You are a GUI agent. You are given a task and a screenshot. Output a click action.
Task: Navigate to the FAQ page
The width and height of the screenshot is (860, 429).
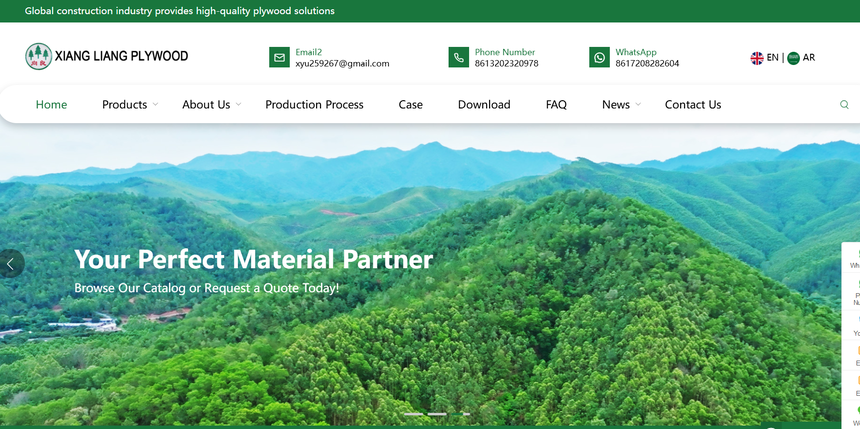[x=556, y=105]
